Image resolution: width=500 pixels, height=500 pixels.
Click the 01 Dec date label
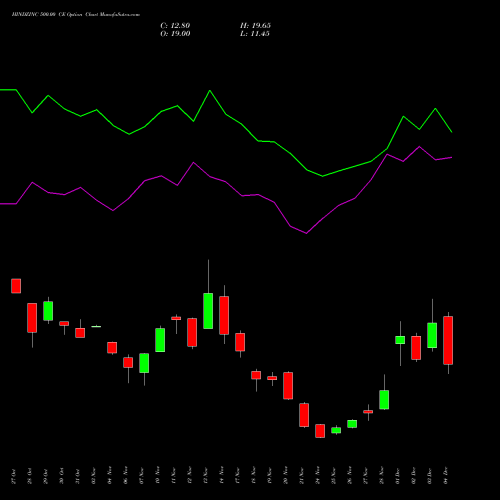[397, 476]
